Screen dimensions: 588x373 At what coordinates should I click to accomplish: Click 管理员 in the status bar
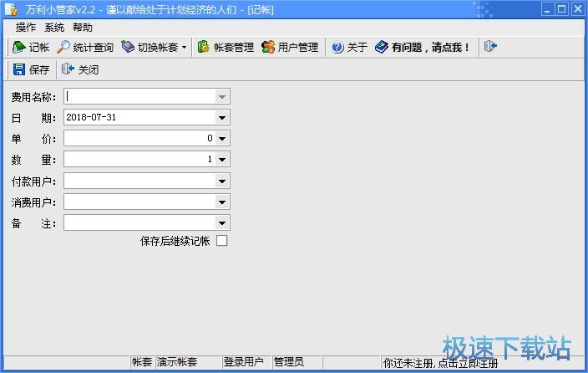(x=289, y=362)
